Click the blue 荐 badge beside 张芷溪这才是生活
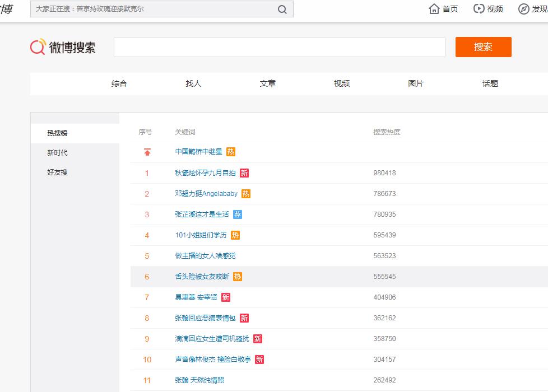The width and height of the screenshot is (548, 392). pyautogui.click(x=238, y=214)
